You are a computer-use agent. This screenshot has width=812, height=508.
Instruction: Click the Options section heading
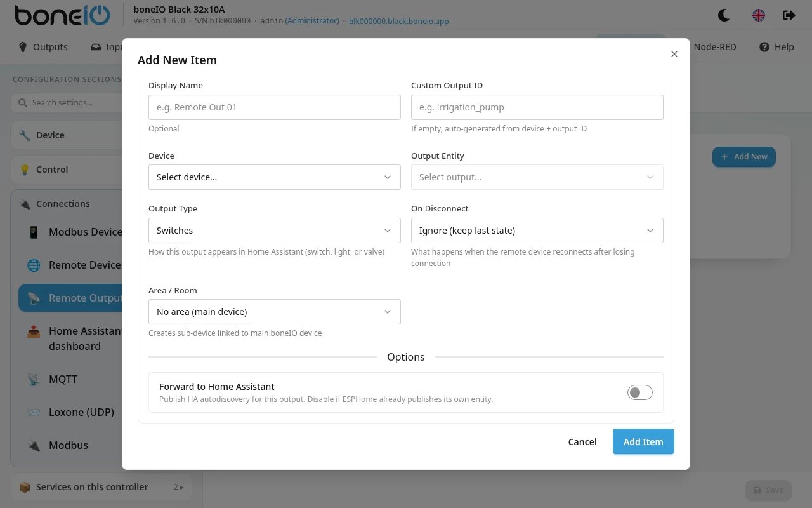406,357
